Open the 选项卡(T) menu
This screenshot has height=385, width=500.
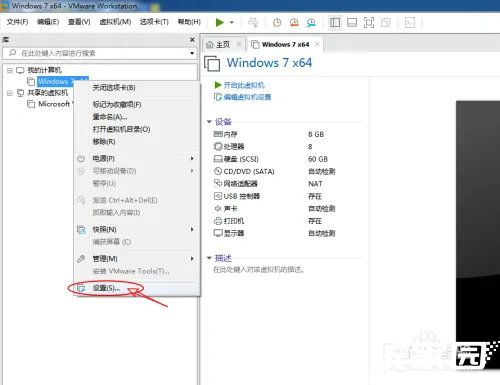coord(154,22)
